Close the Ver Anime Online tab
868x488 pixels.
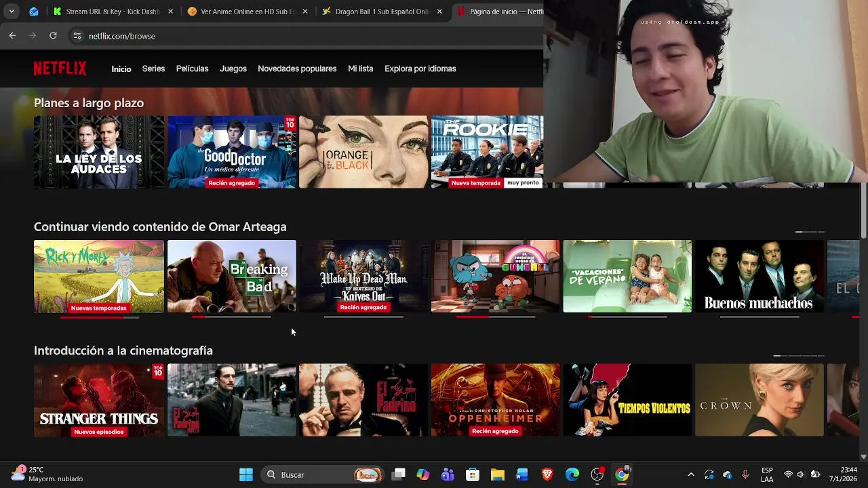pos(305,12)
